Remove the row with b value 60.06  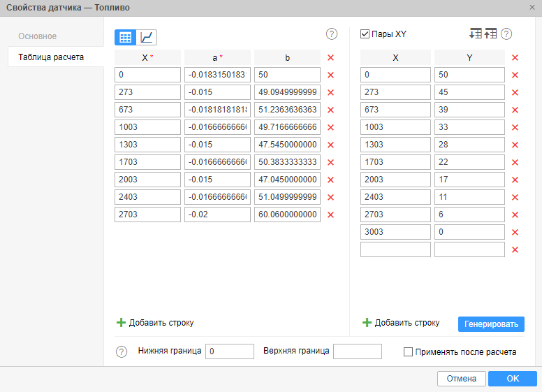331,215
